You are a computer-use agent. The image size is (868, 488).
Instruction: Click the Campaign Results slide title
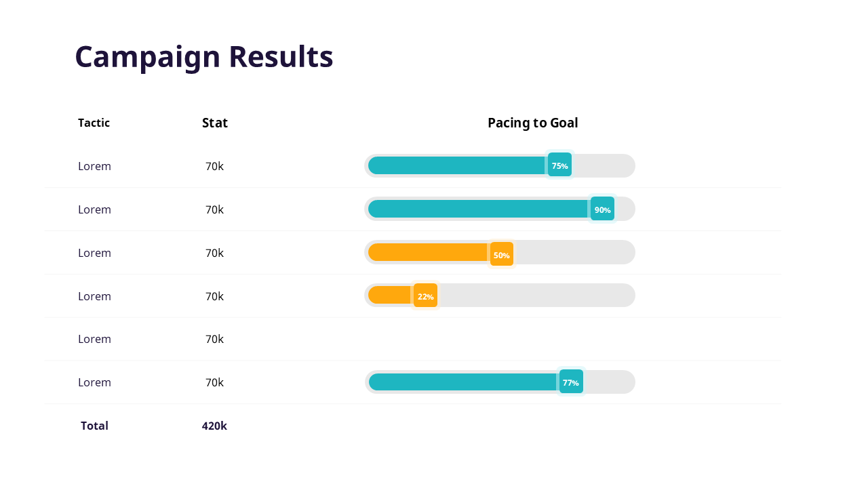tap(203, 57)
